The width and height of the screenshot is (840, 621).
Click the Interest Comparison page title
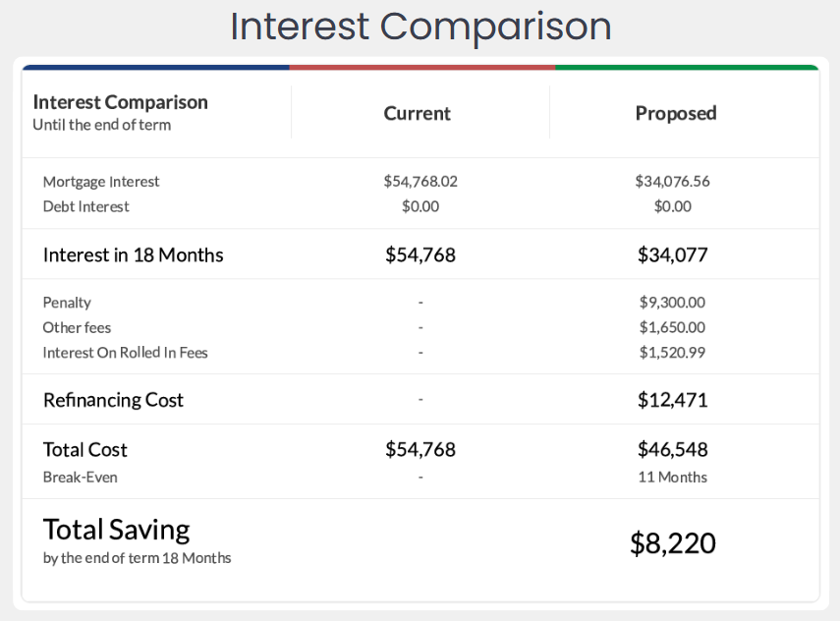[420, 27]
